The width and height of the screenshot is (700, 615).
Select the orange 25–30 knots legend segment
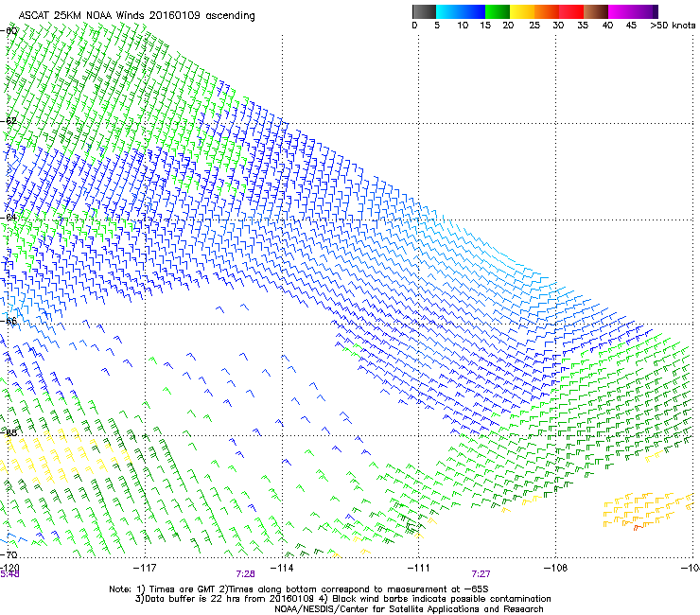tap(547, 11)
